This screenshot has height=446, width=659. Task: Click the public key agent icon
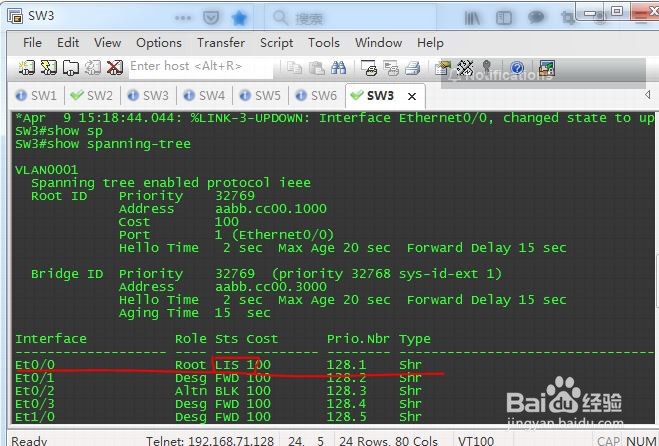pyautogui.click(x=487, y=68)
